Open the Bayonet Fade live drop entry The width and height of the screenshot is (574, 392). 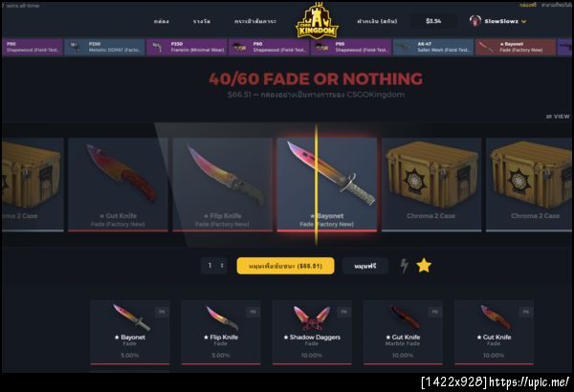click(x=516, y=47)
